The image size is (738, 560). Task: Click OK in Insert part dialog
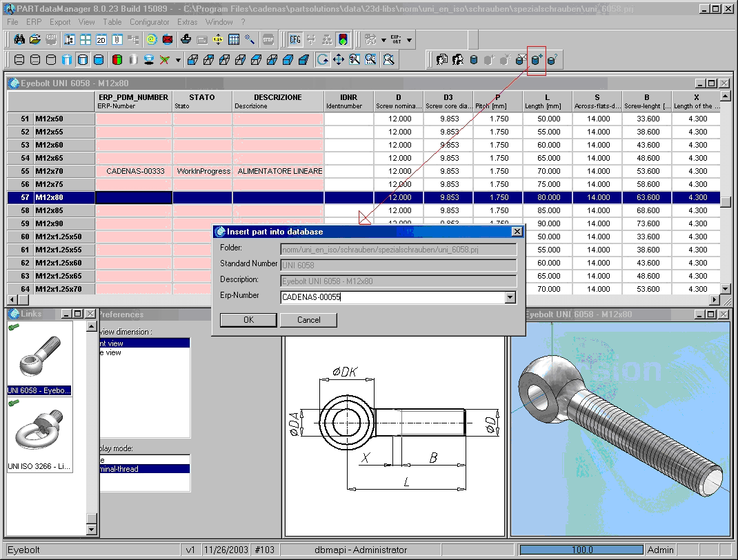(248, 320)
